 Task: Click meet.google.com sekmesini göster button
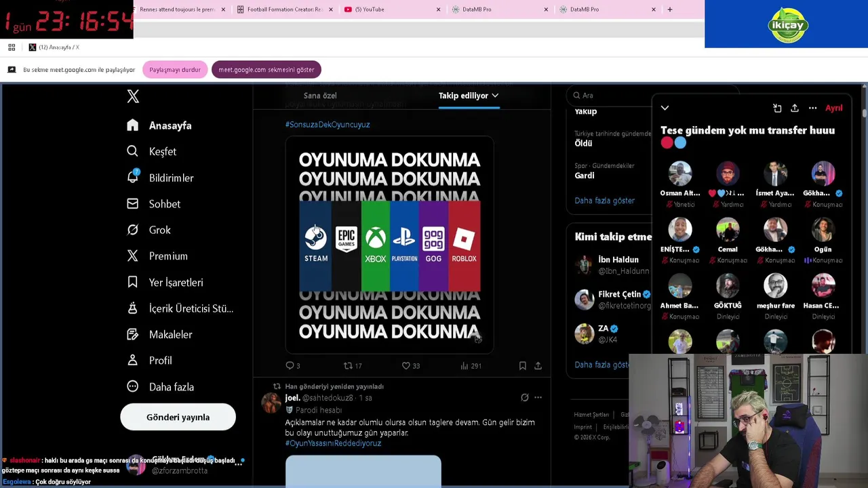(266, 70)
